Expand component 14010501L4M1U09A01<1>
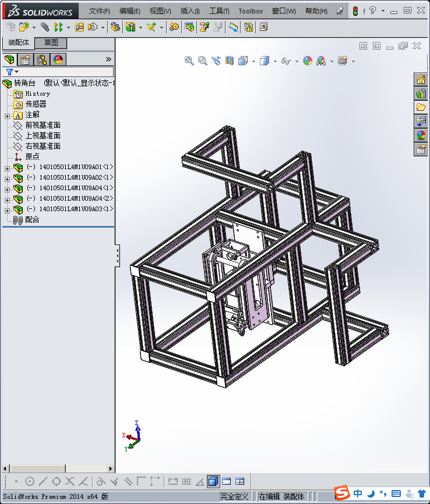 (x=7, y=169)
